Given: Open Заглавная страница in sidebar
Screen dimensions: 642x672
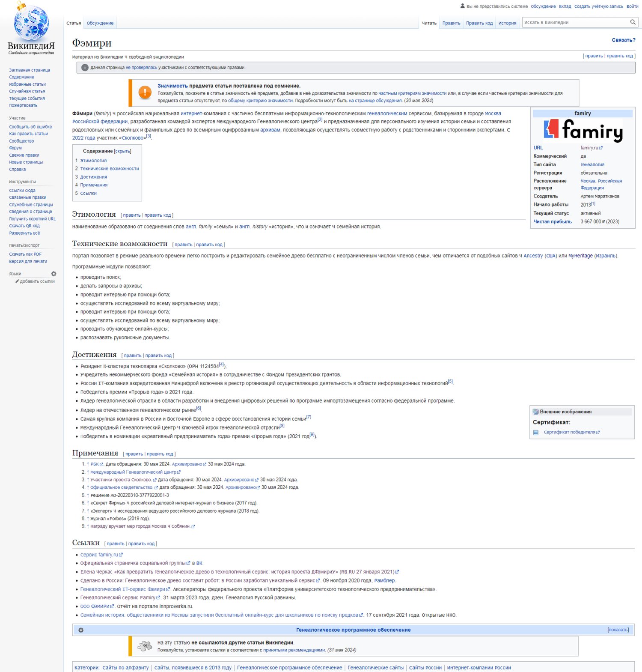Looking at the screenshot, I should point(30,70).
